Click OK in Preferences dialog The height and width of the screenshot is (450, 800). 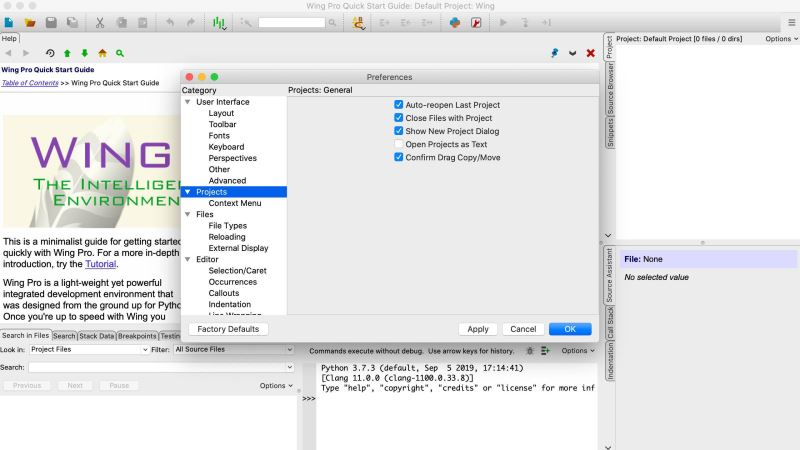pos(570,329)
